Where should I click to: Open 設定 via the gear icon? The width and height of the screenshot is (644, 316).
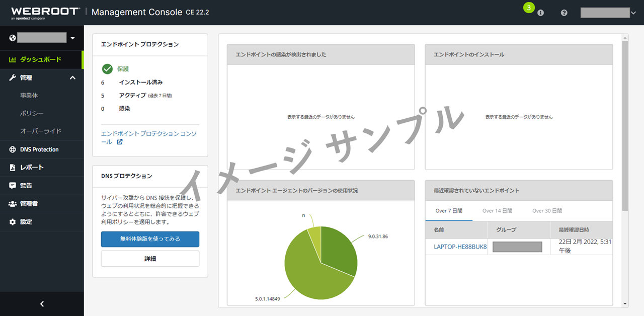click(13, 222)
